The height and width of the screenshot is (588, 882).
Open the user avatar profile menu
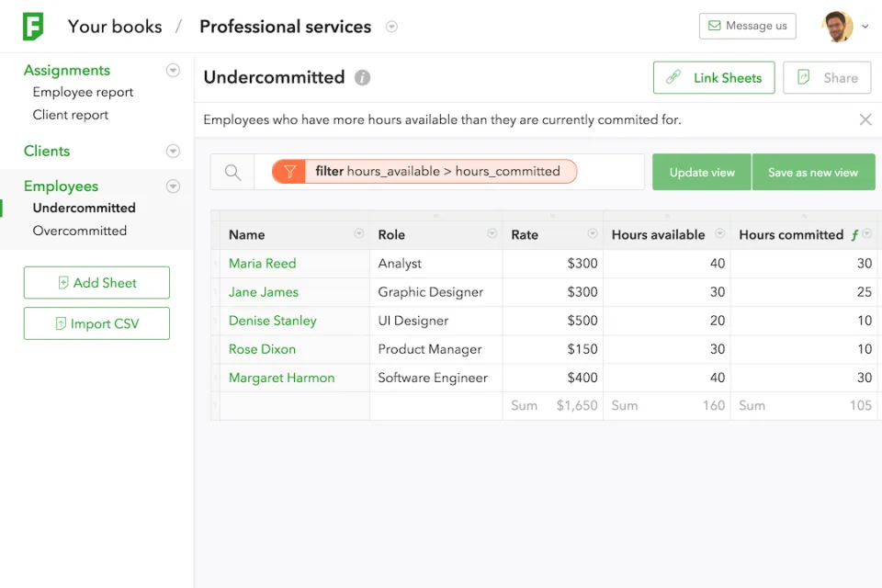point(837,27)
